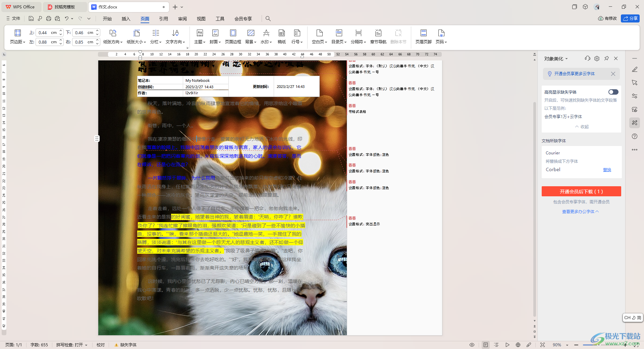Open the page number (页码) tool
Viewport: 644px width, 349px height.
tap(441, 37)
